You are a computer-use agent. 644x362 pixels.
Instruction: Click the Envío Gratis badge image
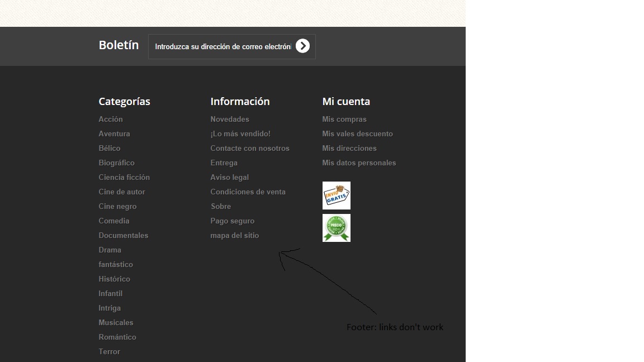coord(337,196)
